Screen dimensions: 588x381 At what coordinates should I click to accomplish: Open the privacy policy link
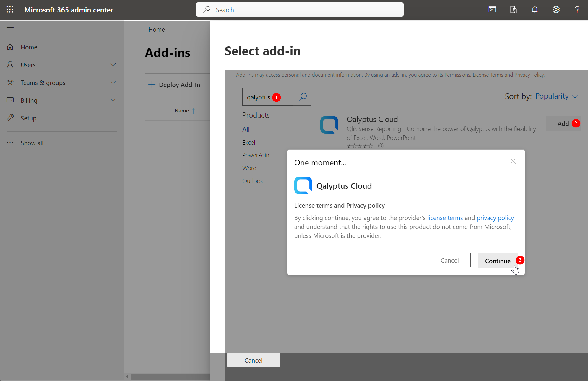click(495, 218)
